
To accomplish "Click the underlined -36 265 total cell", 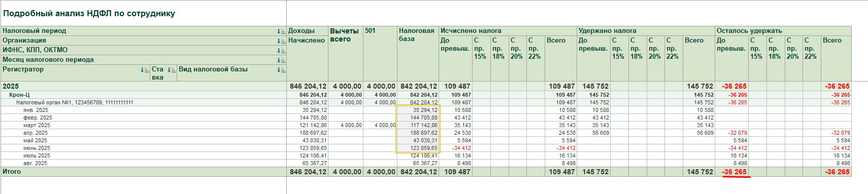I will coord(735,172).
